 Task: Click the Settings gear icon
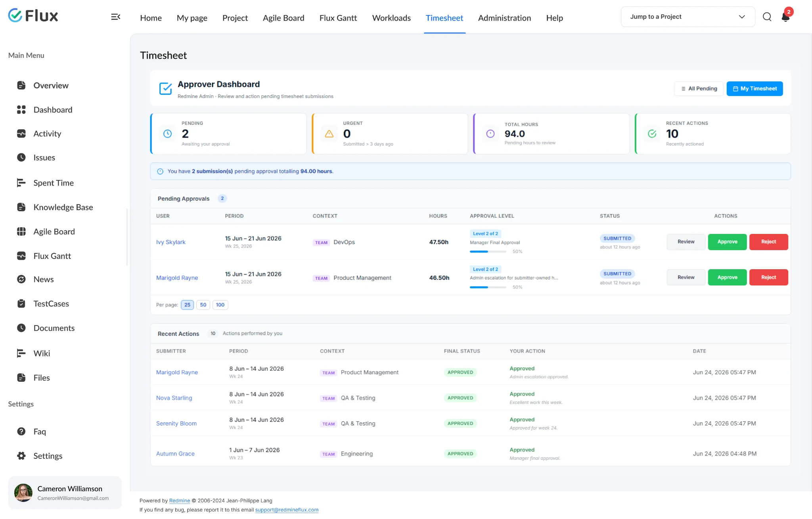(x=21, y=456)
